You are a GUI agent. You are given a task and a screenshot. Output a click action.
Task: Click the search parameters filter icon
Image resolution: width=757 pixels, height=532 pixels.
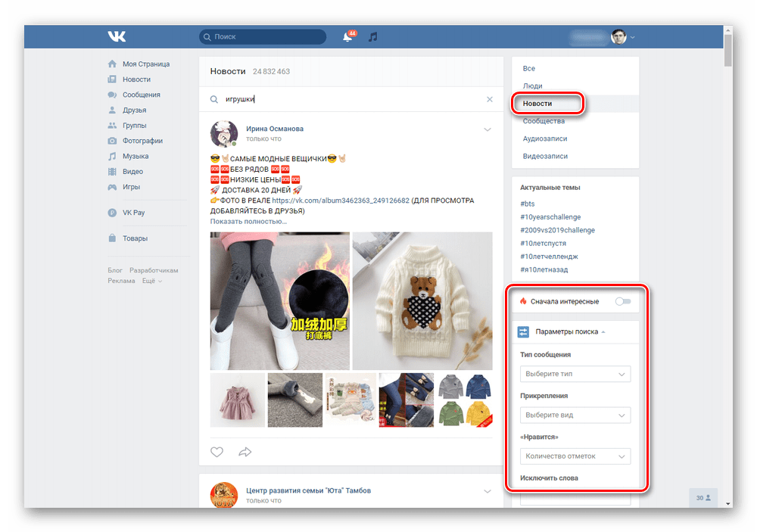[x=523, y=331]
